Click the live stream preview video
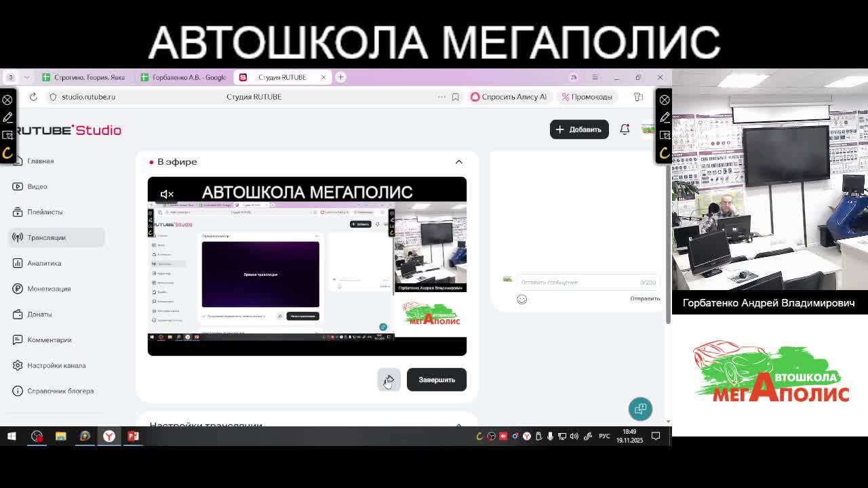868x488 pixels. pos(307,266)
